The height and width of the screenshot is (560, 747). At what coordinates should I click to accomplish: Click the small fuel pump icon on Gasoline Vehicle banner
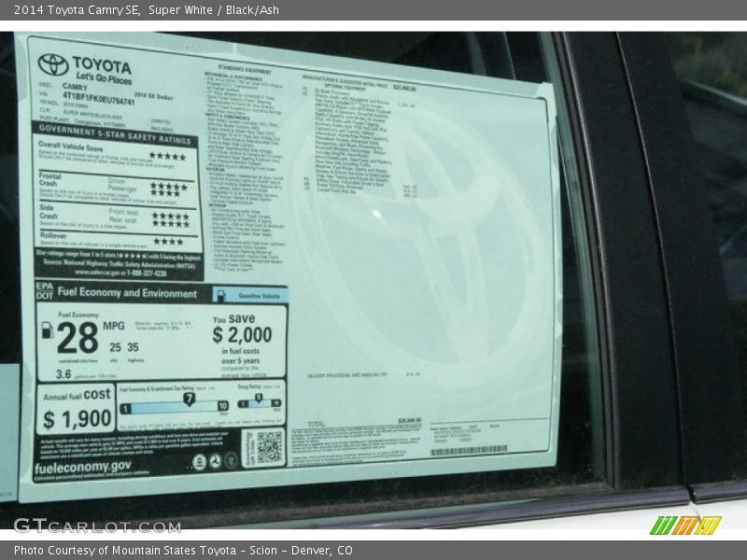pyautogui.click(x=221, y=295)
